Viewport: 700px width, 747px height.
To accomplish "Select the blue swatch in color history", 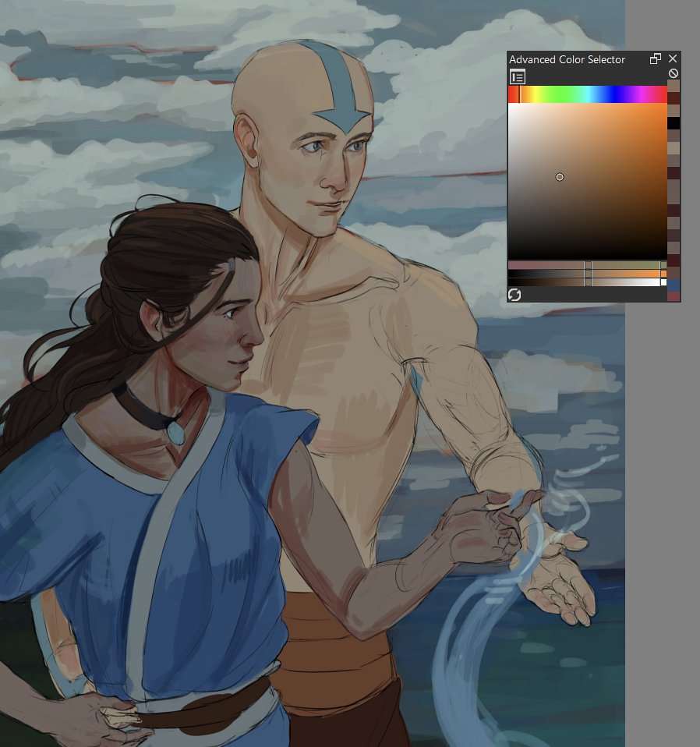I will click(x=673, y=285).
